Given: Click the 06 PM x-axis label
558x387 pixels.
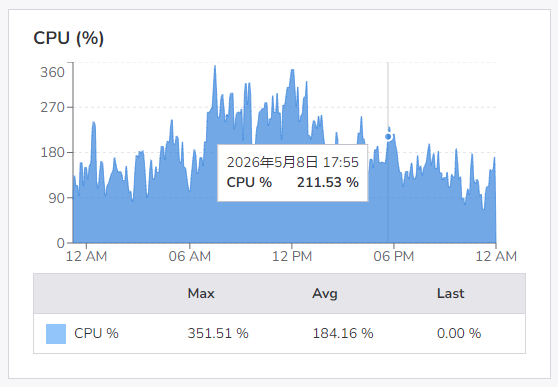Looking at the screenshot, I should click(x=394, y=256).
